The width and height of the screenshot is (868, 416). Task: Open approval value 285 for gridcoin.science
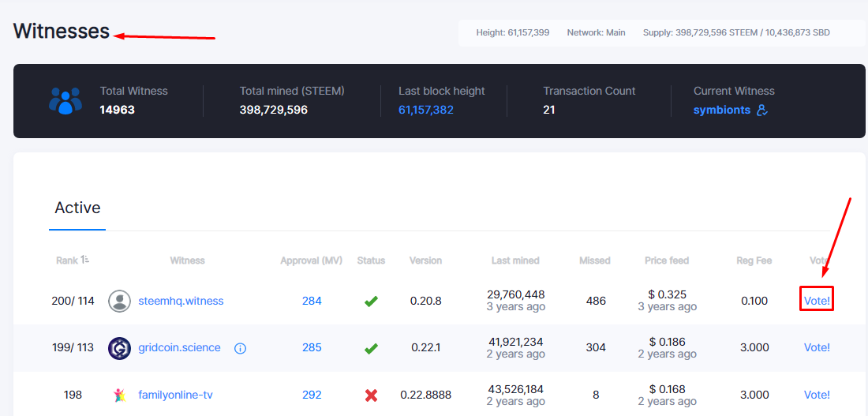coord(312,348)
